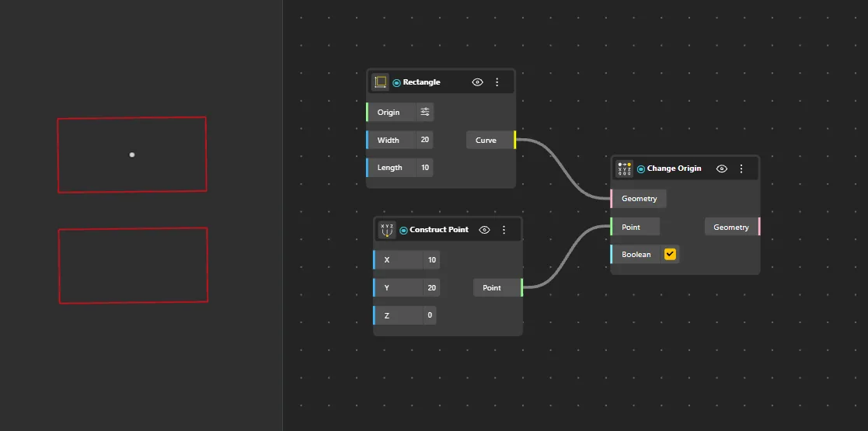
Task: Open Construct Point node three-dot menu
Action: (x=504, y=230)
